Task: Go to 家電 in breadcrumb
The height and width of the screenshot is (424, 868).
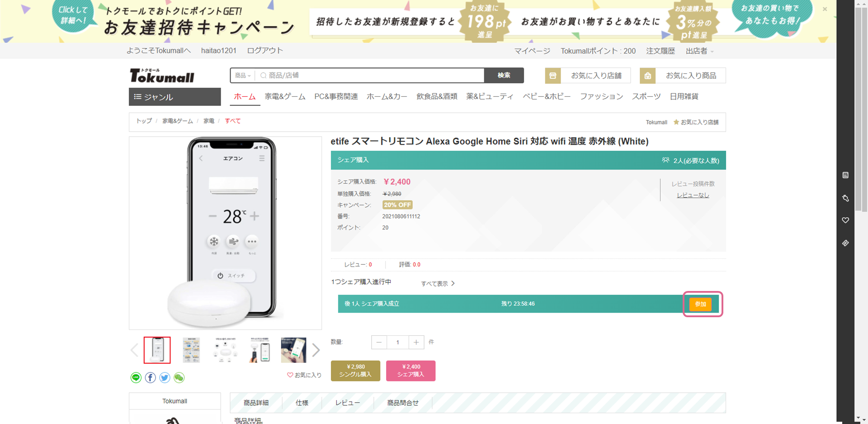Action: click(x=209, y=121)
